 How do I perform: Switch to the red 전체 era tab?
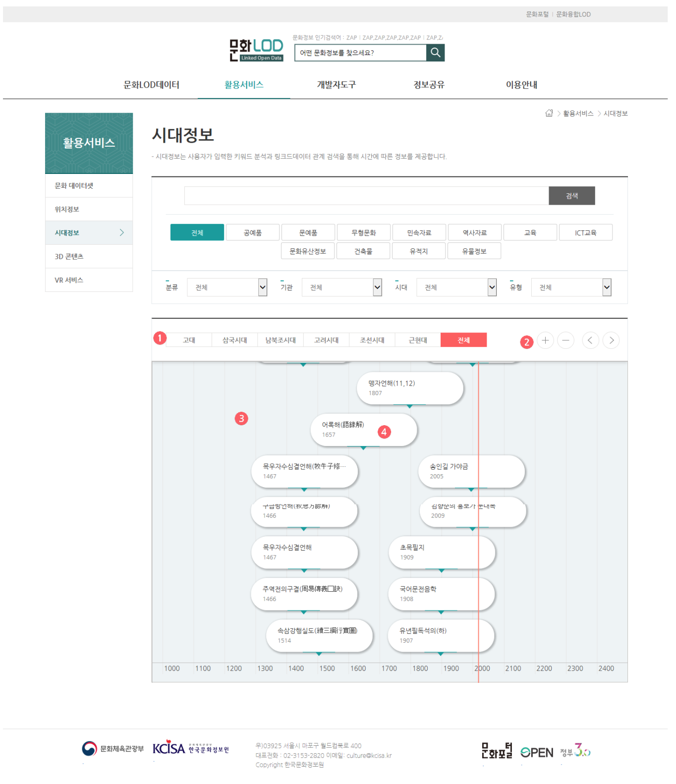[x=463, y=340]
